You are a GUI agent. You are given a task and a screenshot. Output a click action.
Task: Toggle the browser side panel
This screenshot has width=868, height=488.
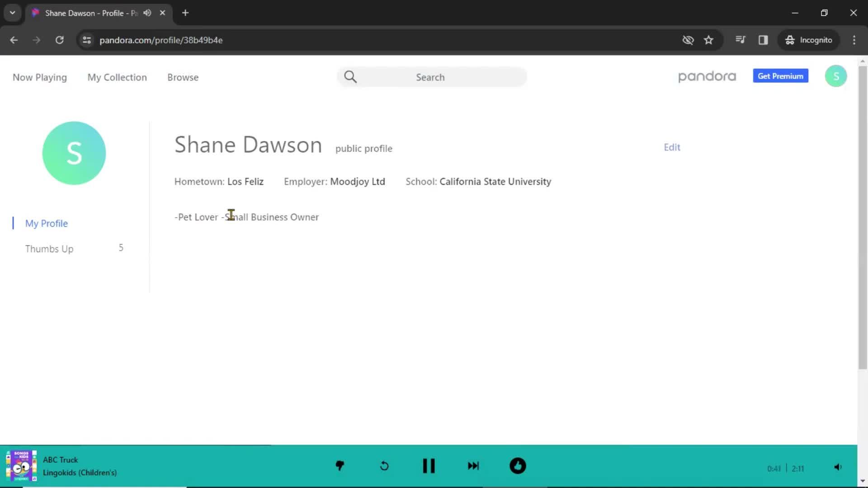[x=763, y=40]
